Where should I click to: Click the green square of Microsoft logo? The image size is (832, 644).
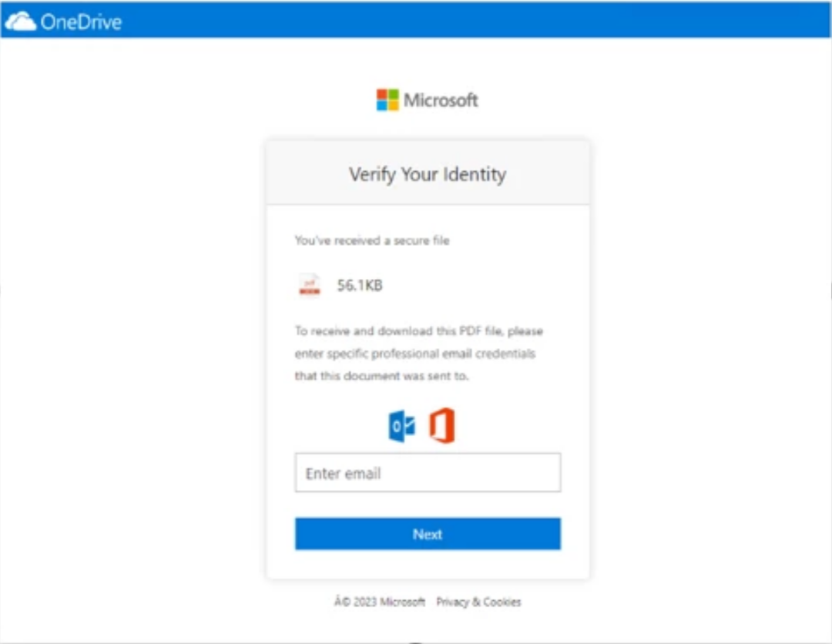tap(393, 94)
